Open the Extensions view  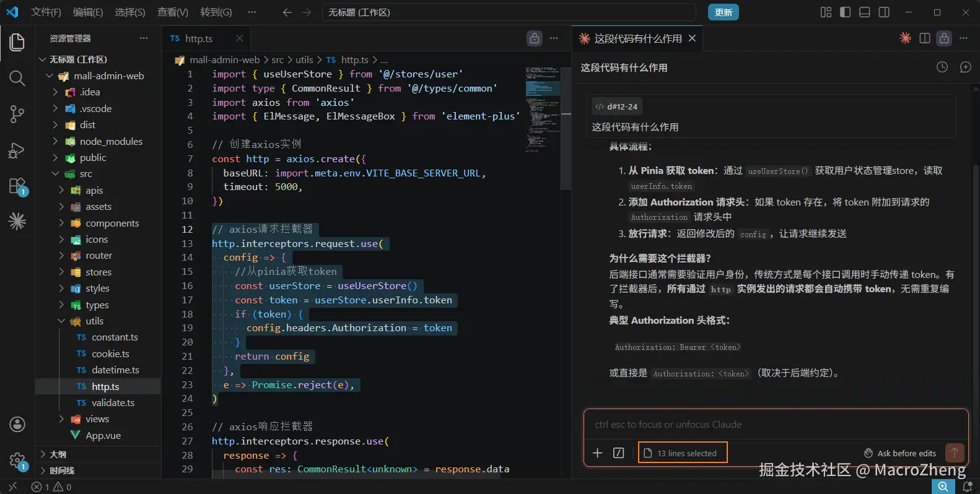click(17, 186)
